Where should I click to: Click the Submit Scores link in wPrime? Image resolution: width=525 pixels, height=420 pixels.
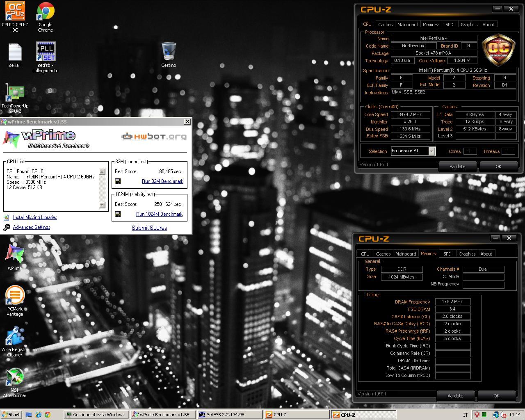pos(149,228)
